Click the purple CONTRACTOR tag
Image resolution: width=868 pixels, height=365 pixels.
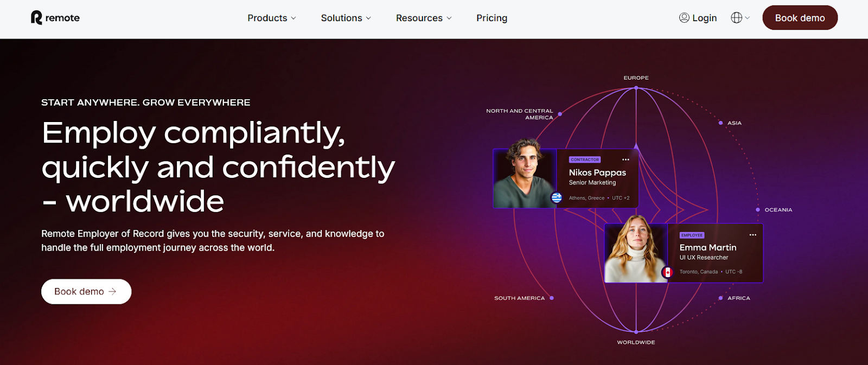coord(585,159)
